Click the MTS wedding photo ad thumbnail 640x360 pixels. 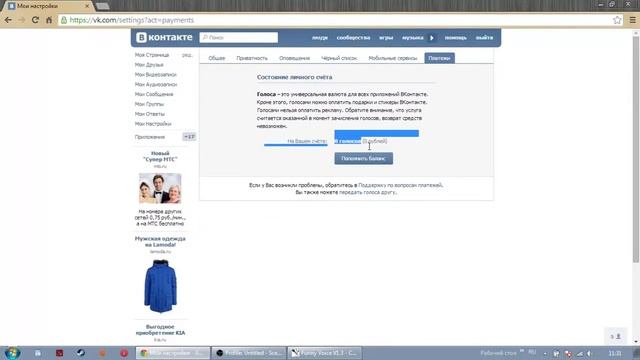pyautogui.click(x=160, y=188)
